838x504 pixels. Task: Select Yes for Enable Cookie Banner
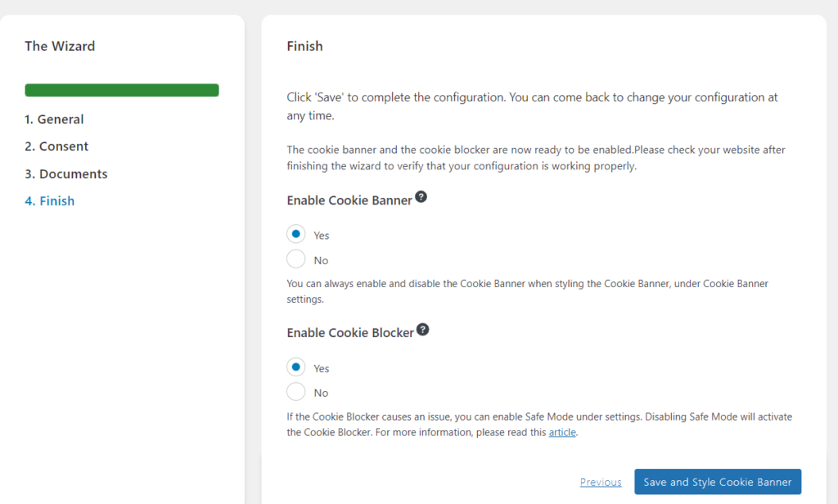(296, 234)
